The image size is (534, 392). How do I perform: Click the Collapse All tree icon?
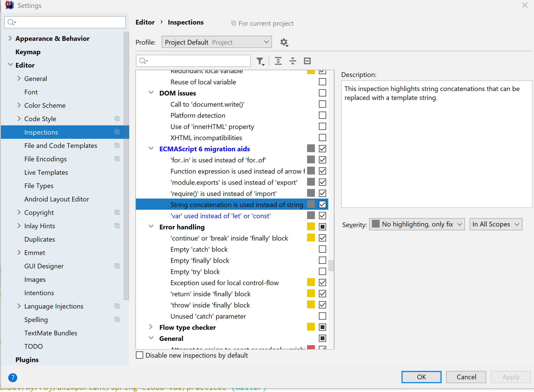pos(293,61)
